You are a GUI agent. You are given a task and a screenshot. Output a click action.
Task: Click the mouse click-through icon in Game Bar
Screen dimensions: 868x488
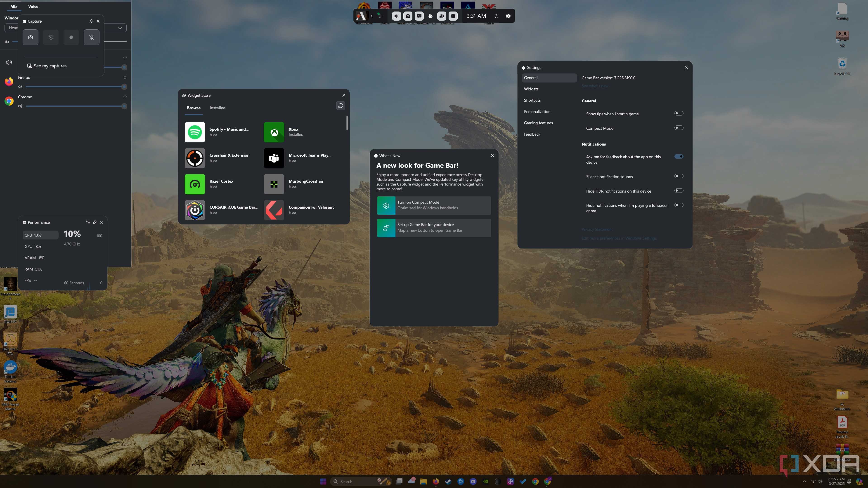[496, 16]
